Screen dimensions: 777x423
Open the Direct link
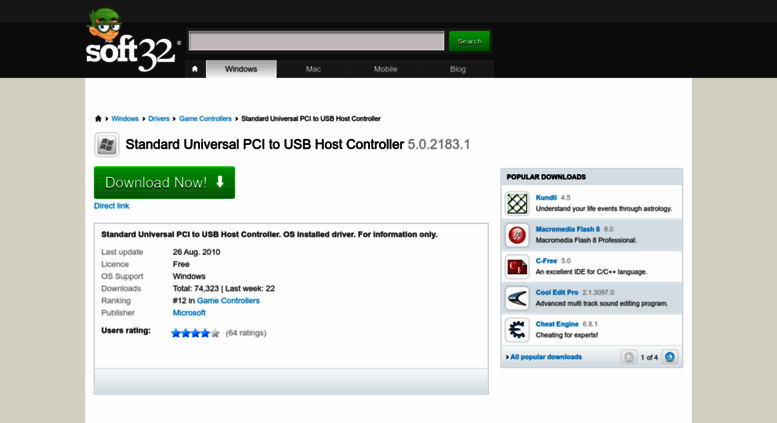pos(111,206)
